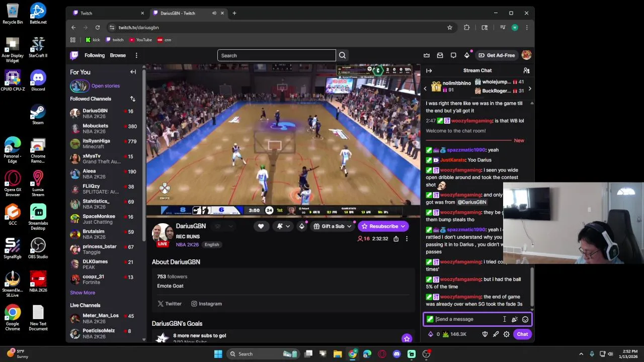Open the Brutalsim channel in sidebar
Screen dimensions: 644x362
coord(106,234)
